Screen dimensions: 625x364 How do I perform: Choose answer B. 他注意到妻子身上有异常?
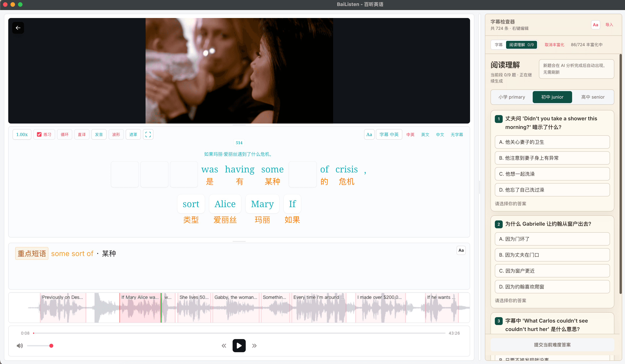pyautogui.click(x=552, y=158)
